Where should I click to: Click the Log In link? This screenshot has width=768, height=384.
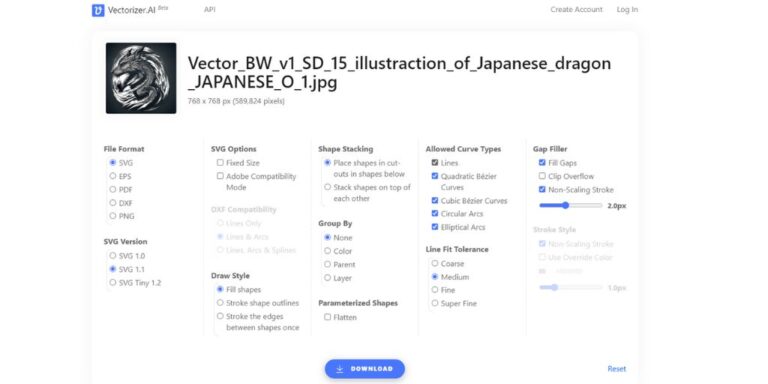tap(627, 9)
